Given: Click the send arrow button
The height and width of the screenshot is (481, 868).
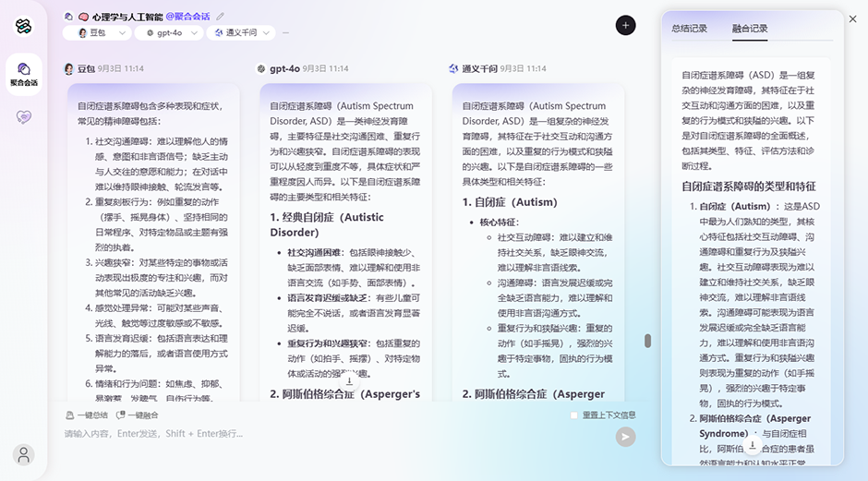Looking at the screenshot, I should 625,437.
